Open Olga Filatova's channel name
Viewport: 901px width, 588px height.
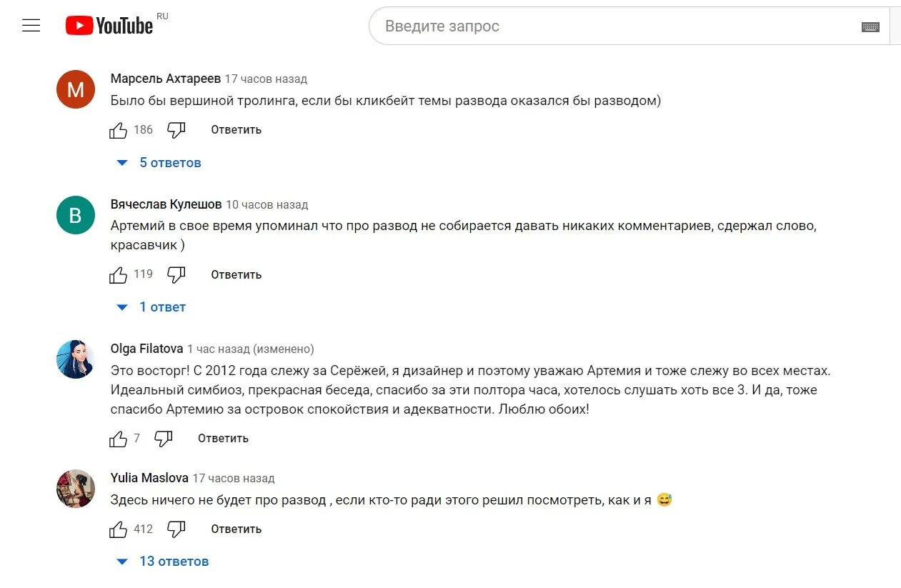pos(147,349)
